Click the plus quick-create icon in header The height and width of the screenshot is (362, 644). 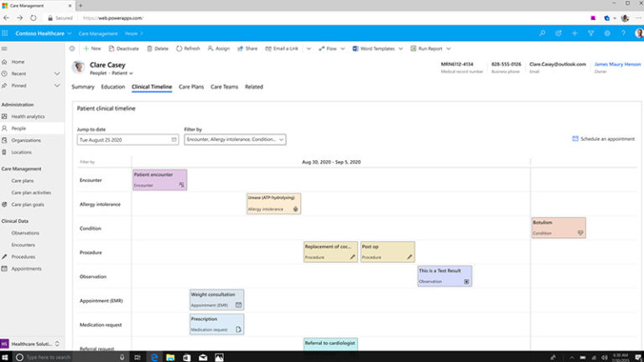coord(574,34)
